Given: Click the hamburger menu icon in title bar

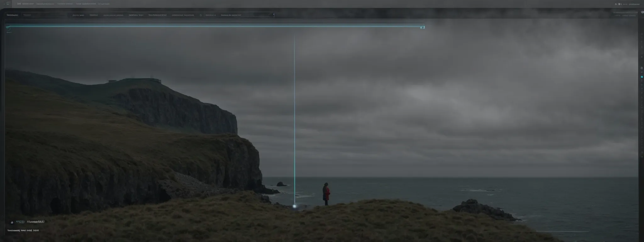Looking at the screenshot, I should pyautogui.click(x=8, y=4).
